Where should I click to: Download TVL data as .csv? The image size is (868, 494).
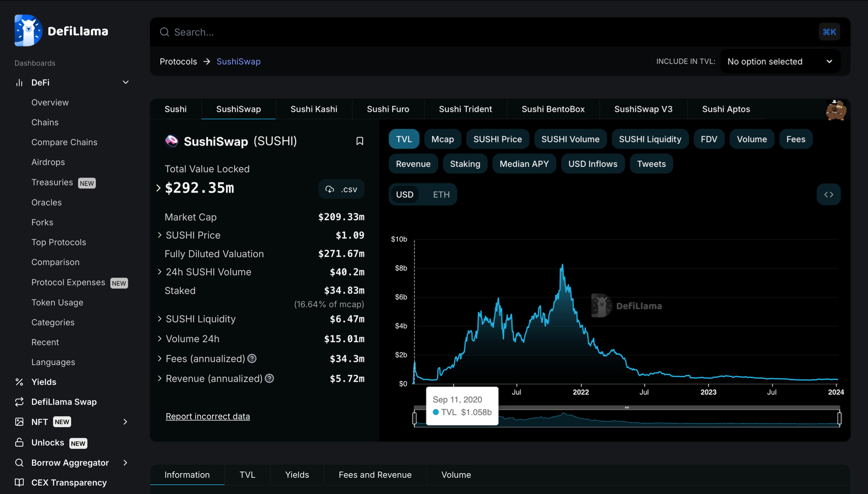tap(341, 189)
